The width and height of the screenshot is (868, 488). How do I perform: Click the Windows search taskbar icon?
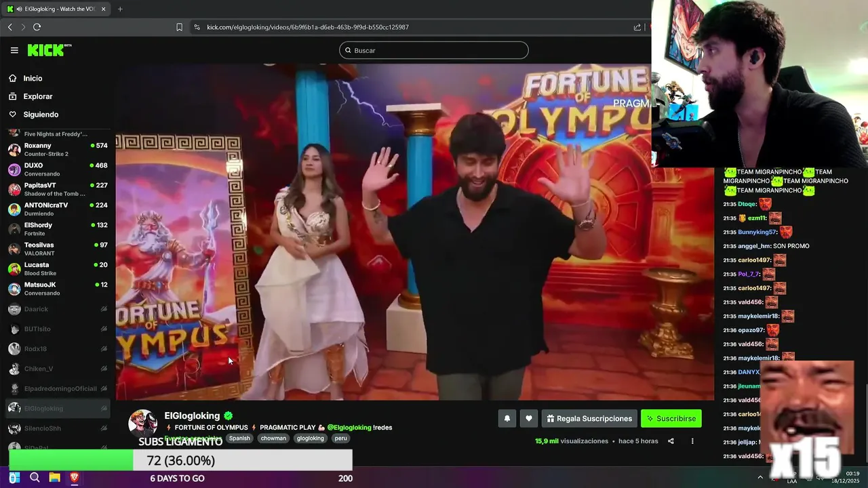click(35, 478)
